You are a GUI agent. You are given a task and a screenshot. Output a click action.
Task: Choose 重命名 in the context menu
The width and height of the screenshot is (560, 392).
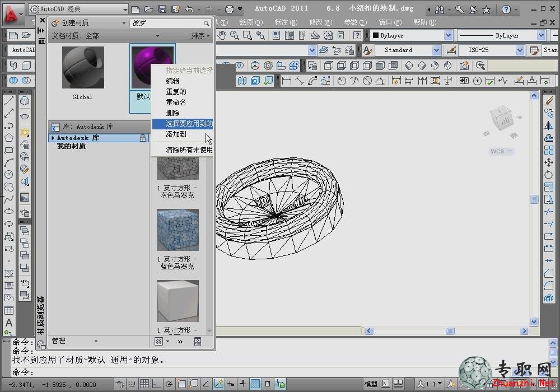click(176, 102)
